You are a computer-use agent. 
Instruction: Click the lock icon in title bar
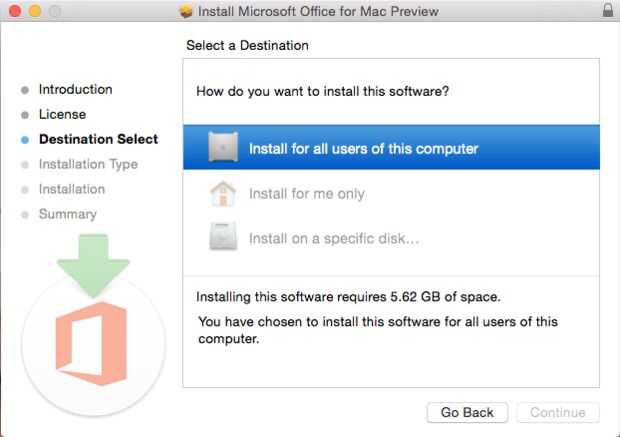pos(608,11)
